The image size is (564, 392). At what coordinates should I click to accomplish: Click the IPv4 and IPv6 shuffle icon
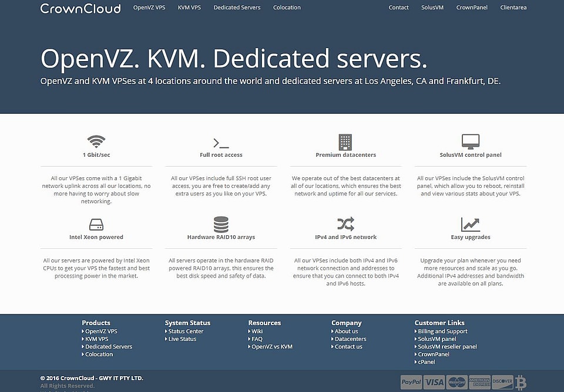click(x=345, y=224)
